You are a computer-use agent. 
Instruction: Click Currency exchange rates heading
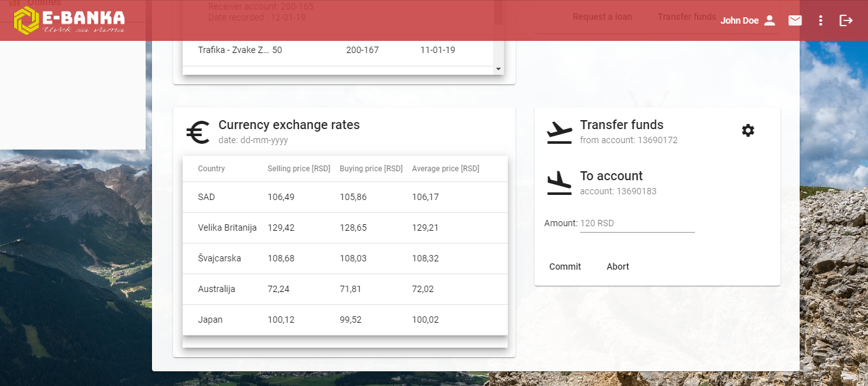click(289, 125)
